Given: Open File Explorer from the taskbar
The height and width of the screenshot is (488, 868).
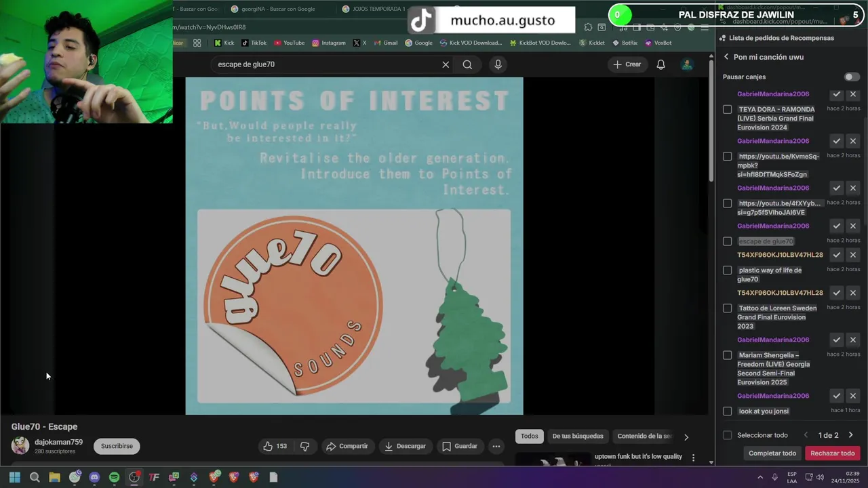Looking at the screenshot, I should (x=54, y=477).
